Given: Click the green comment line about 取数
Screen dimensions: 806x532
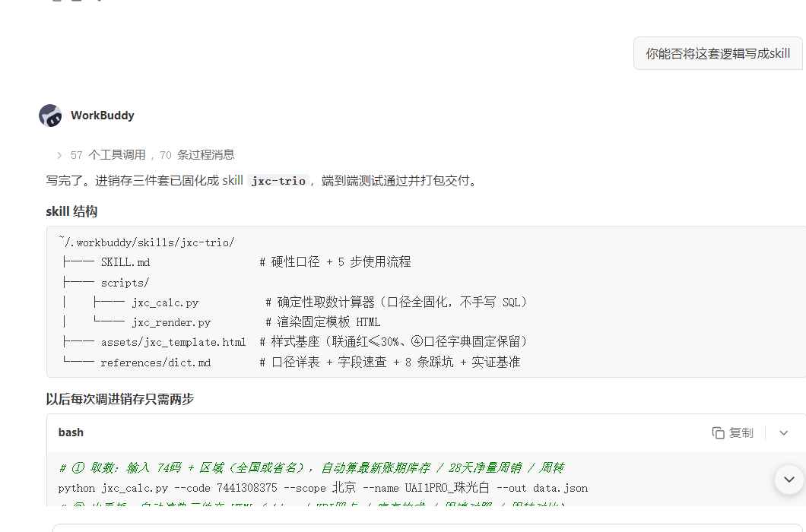Looking at the screenshot, I should click(x=312, y=467).
